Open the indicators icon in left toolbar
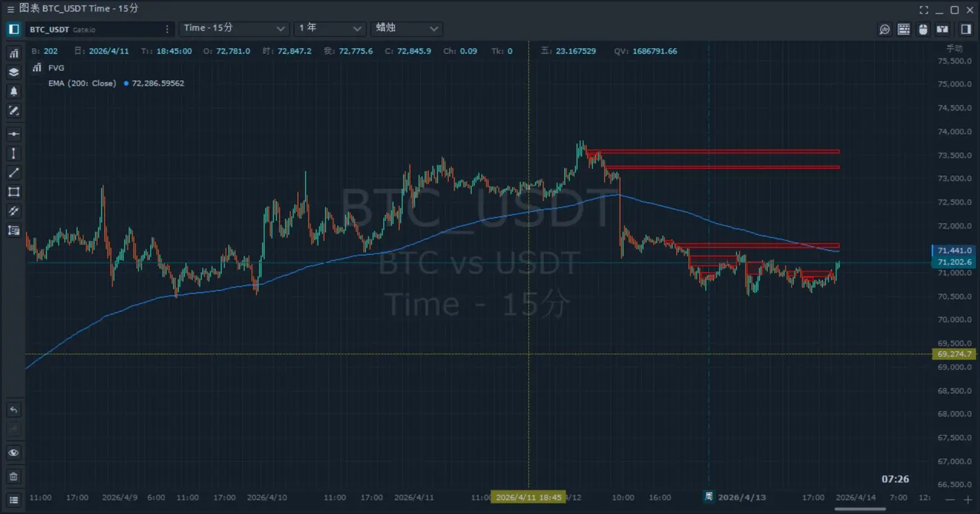Image resolution: width=980 pixels, height=514 pixels. click(x=14, y=53)
